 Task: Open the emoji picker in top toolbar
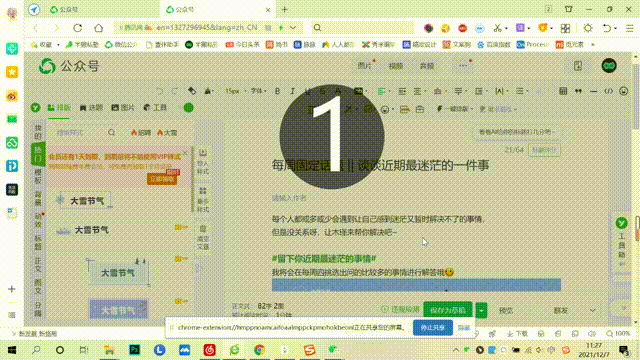pyautogui.click(x=623, y=91)
